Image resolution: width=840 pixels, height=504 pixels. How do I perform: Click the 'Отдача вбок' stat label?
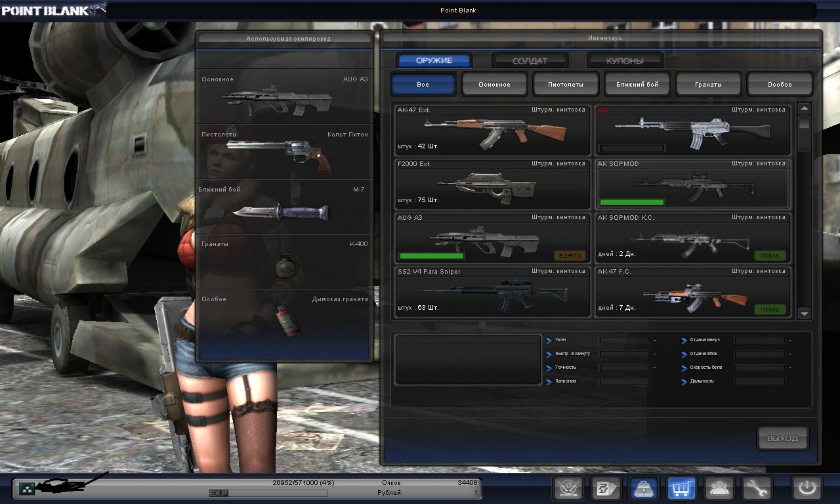(703, 354)
